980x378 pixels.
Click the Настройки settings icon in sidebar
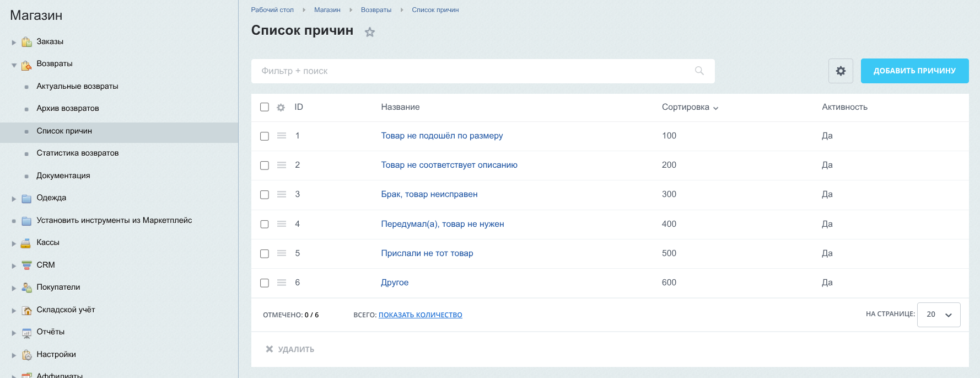coord(26,355)
